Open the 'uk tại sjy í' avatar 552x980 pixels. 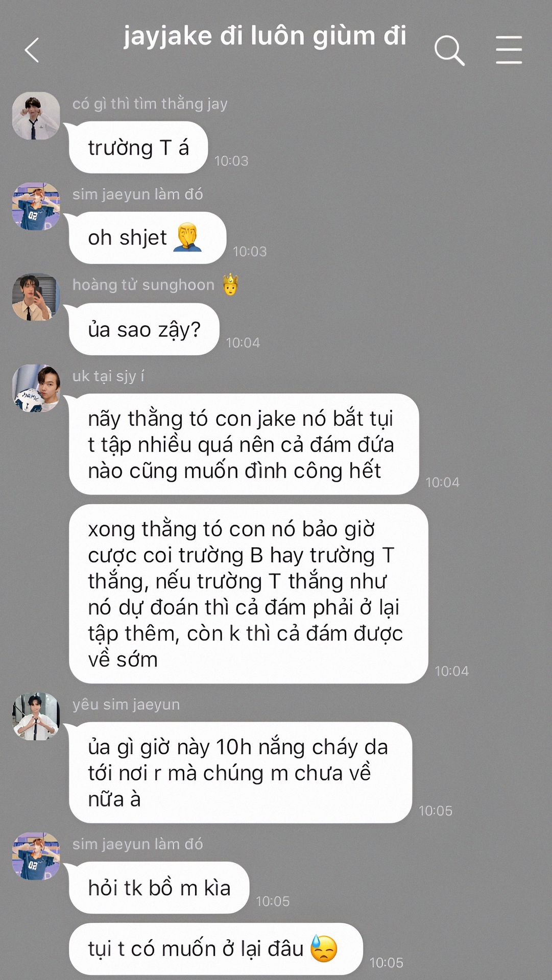(x=36, y=388)
